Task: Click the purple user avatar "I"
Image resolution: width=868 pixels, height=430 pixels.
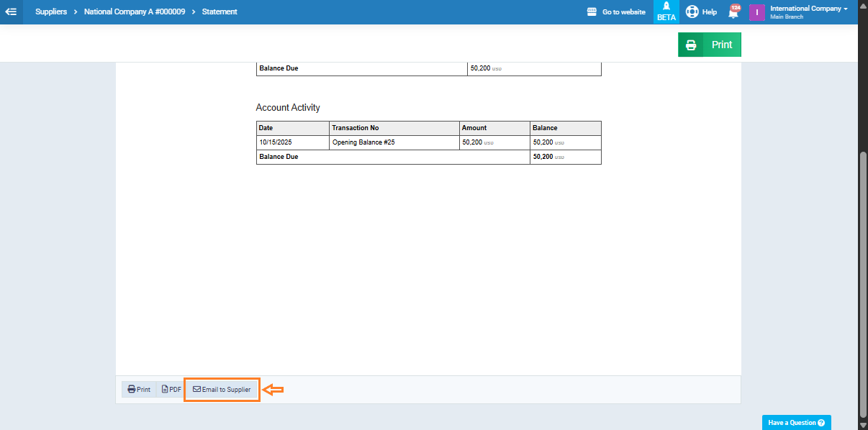Action: [756, 12]
